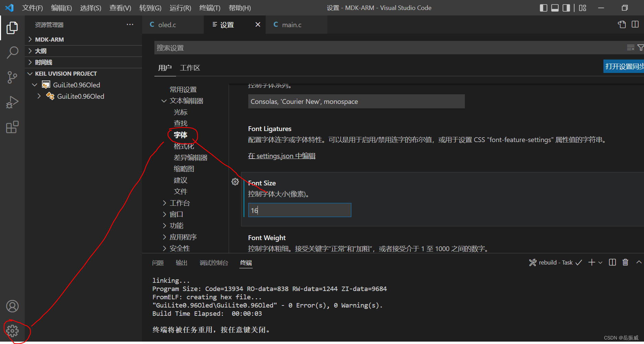Open the terminal launch profile dropdown

point(600,262)
